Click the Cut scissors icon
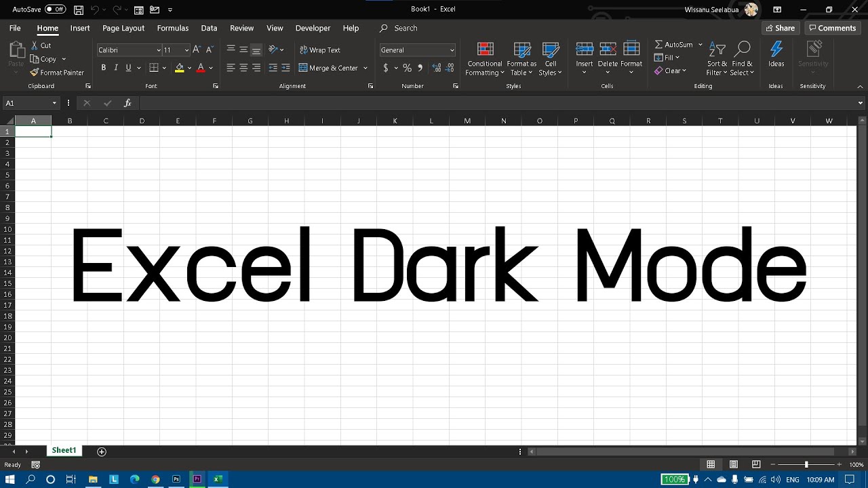Viewport: 868px width, 488px height. tap(35, 45)
